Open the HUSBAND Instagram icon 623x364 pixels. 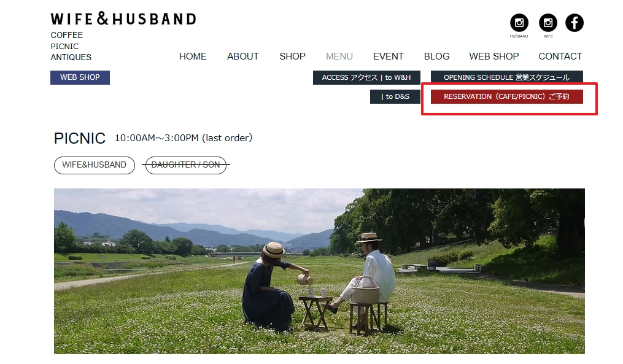point(519,23)
